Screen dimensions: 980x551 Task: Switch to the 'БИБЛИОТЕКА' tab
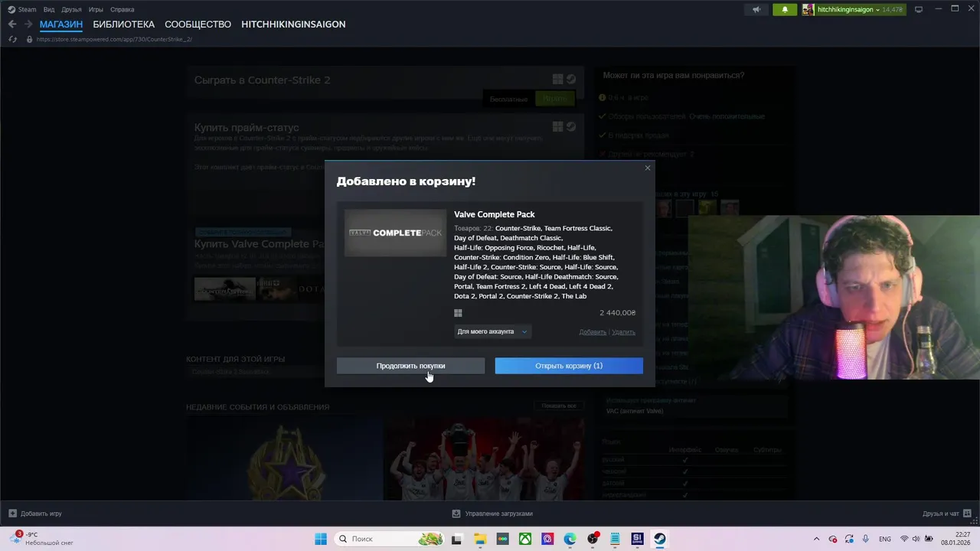point(124,24)
